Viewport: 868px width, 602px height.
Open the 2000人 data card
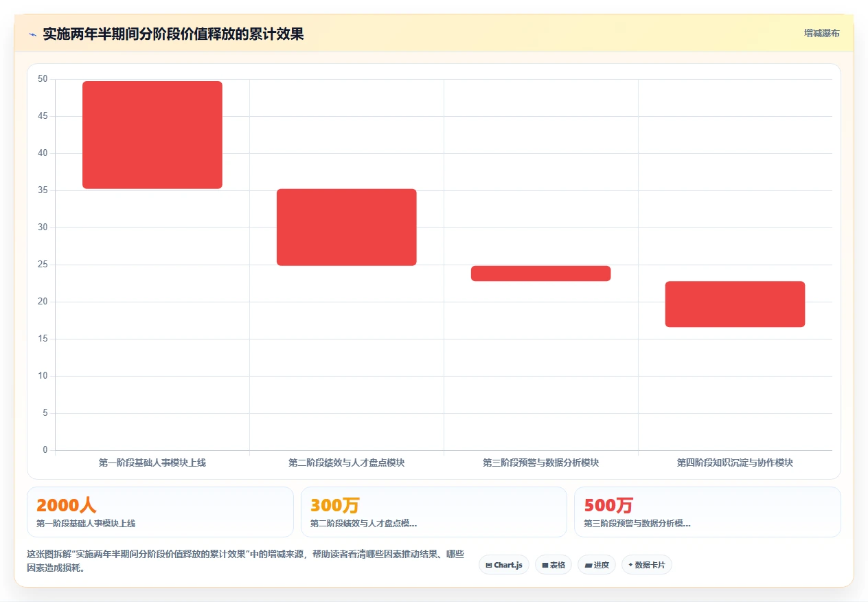[160, 512]
